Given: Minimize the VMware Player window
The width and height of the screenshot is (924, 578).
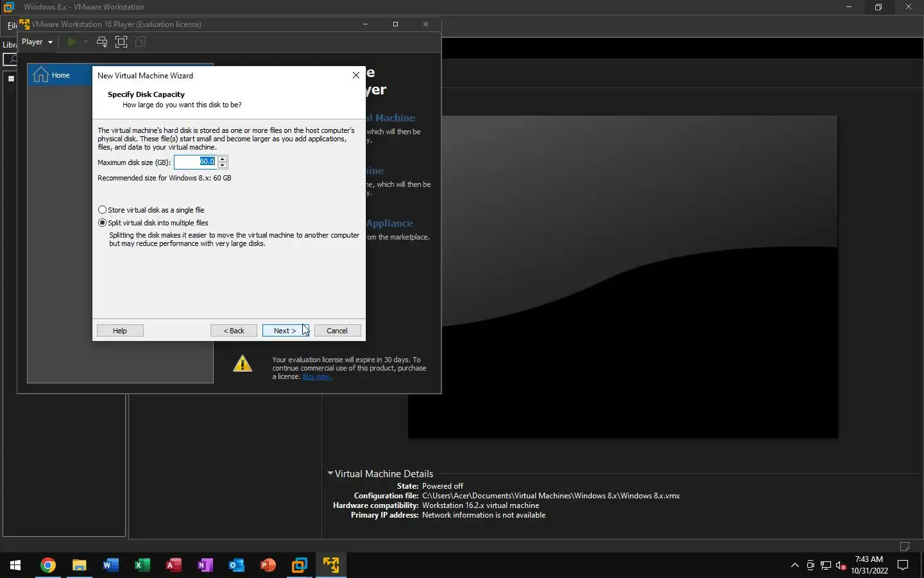Looking at the screenshot, I should [365, 24].
